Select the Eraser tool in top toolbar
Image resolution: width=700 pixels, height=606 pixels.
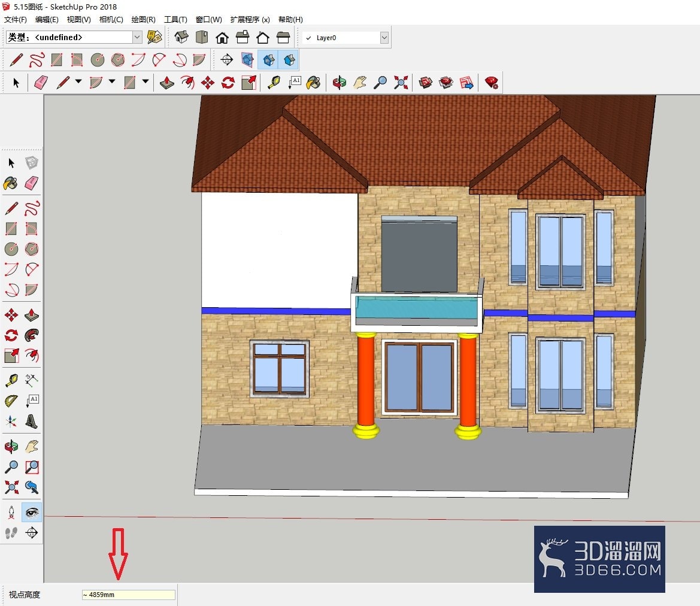click(41, 83)
